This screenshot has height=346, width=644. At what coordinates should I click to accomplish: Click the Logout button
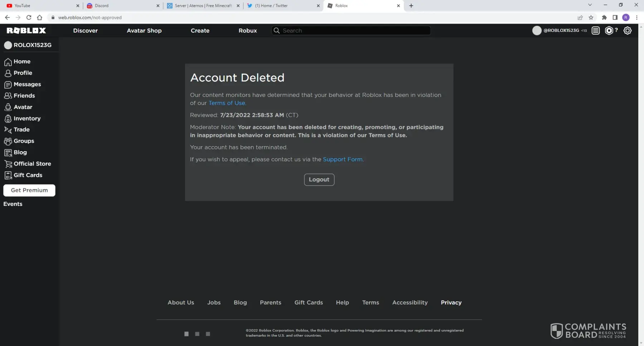tap(319, 180)
